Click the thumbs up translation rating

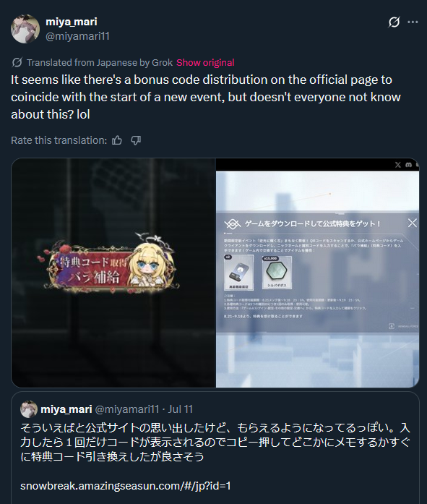coord(117,140)
